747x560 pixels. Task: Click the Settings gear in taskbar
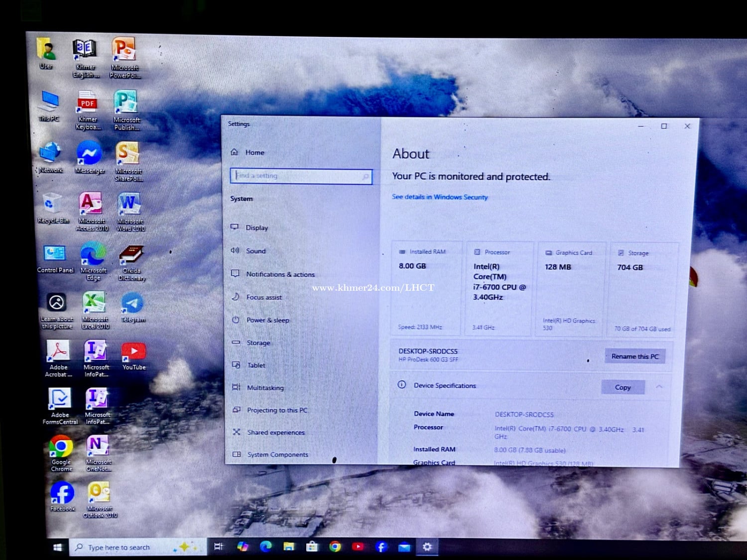coord(427,547)
